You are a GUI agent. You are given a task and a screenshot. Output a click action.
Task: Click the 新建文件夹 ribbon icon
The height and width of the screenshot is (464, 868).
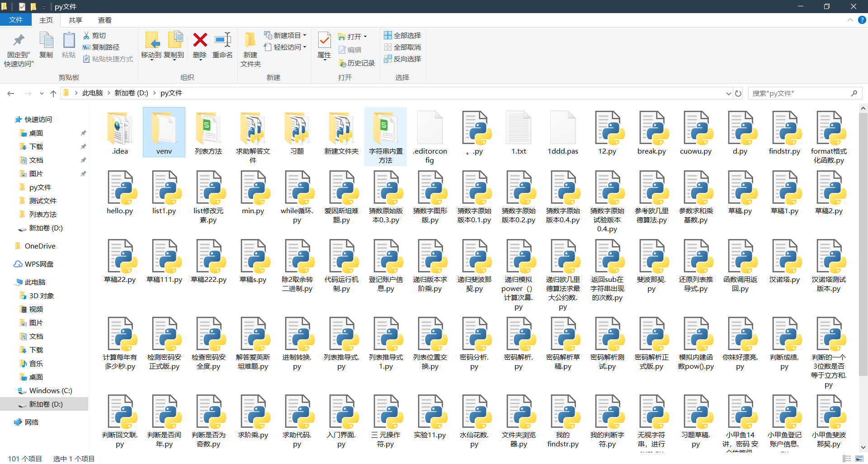(x=250, y=40)
